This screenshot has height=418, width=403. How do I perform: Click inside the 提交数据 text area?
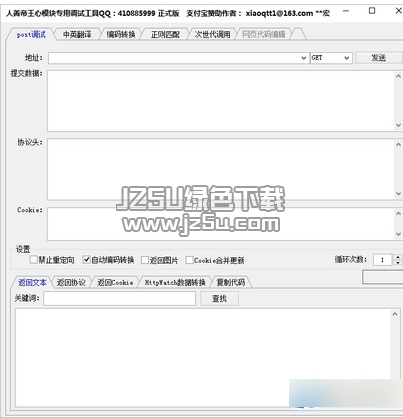[221, 101]
